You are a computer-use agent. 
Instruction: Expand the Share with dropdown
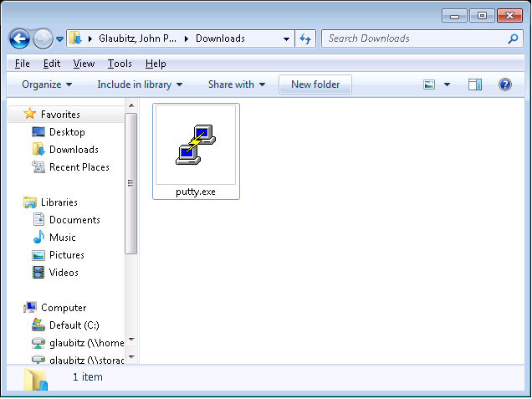pos(237,84)
